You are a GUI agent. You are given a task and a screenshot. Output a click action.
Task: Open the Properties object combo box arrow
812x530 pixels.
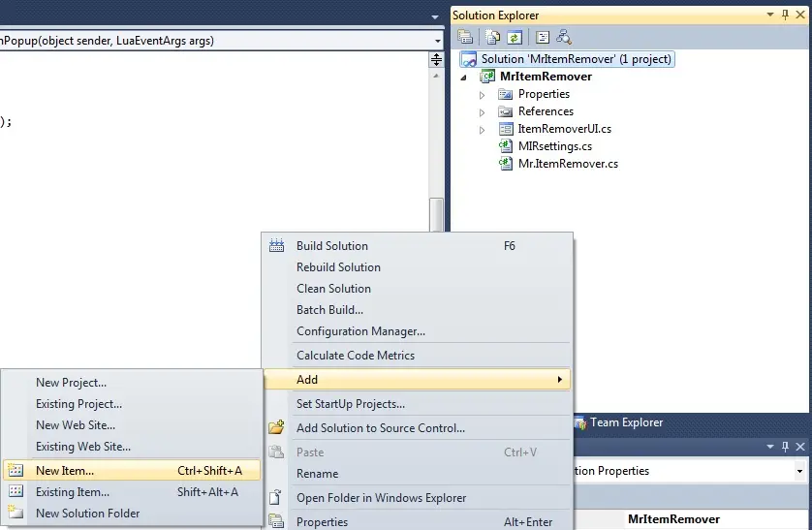[799, 471]
